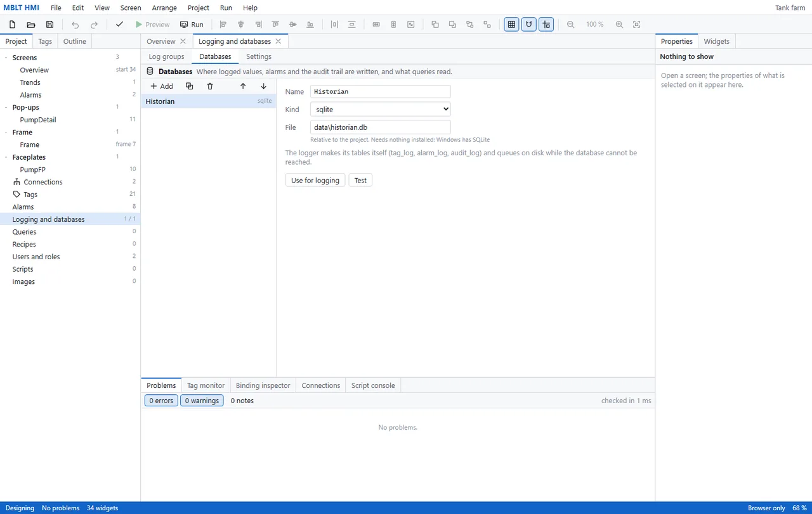Collapse the Faceplates tree group
This screenshot has height=514, width=812.
click(6, 157)
